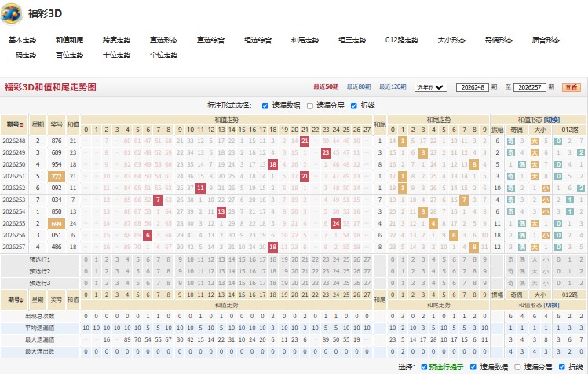
Task: Click [切换] link in top 和值形态 header
Action: [551, 119]
